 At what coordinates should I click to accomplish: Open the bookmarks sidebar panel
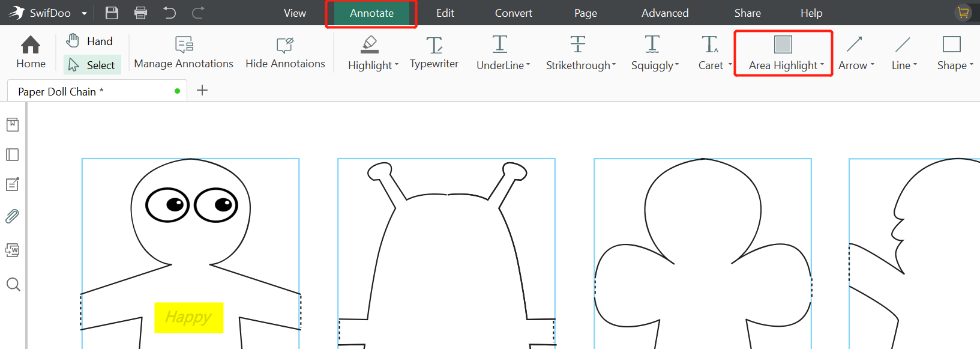[x=13, y=124]
